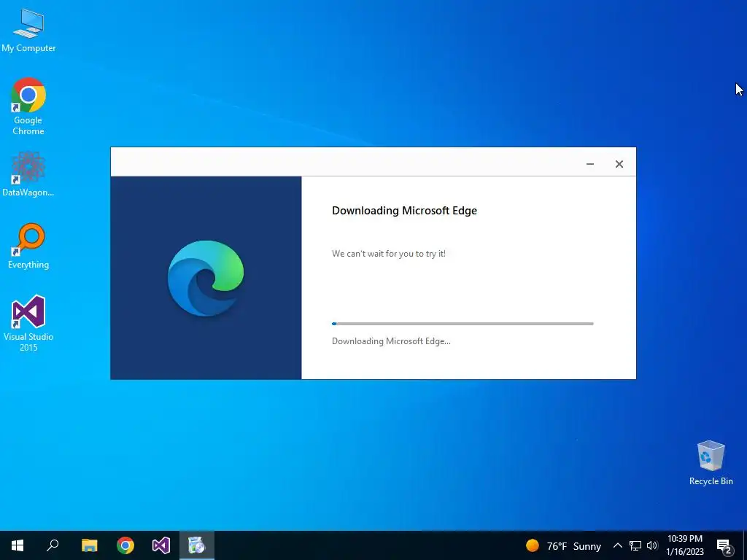Open taskbar search magnifier
Image resolution: width=747 pixels, height=560 pixels.
pyautogui.click(x=53, y=545)
